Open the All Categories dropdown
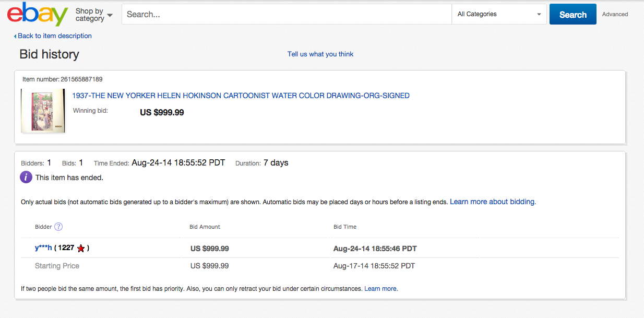644x318 pixels. tap(499, 14)
